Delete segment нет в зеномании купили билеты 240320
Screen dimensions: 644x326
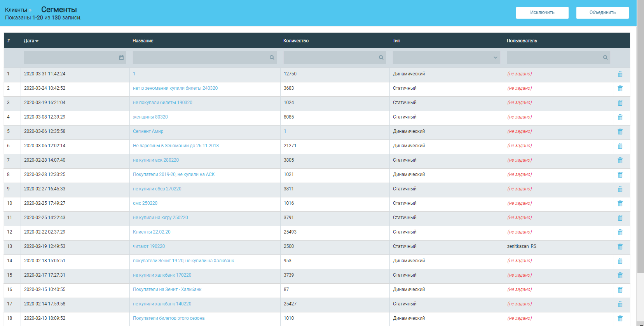620,88
